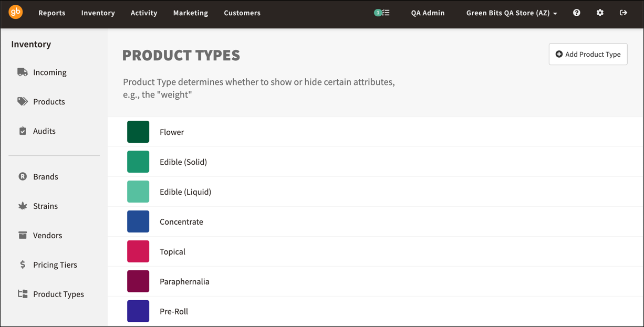Click the Strains leaf icon
Screen dimensions: 644x327
point(23,206)
